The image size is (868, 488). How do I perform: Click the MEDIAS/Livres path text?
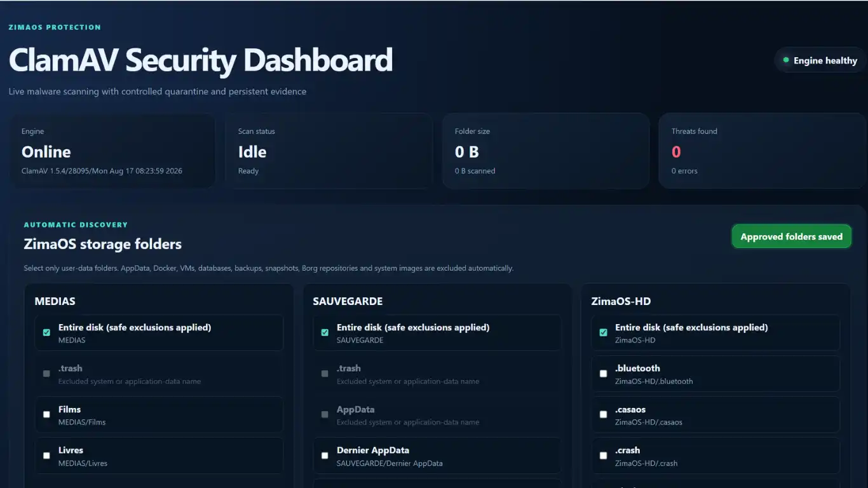[x=83, y=463]
